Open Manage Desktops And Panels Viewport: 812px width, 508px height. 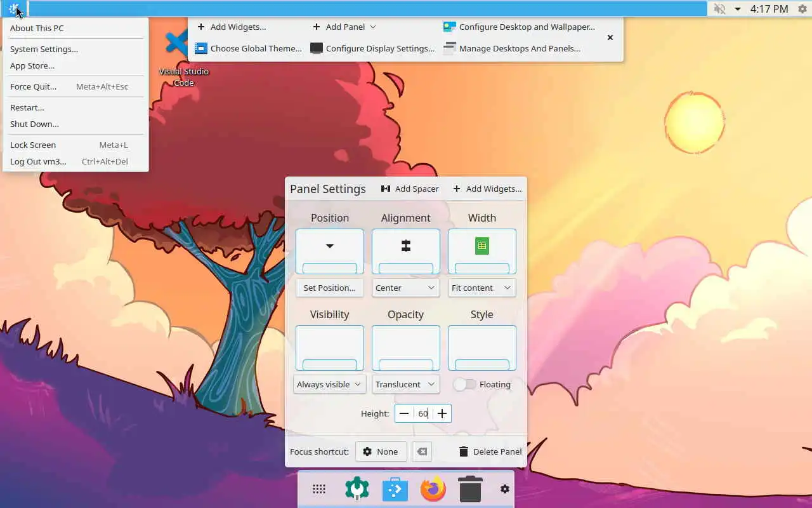[x=512, y=48]
